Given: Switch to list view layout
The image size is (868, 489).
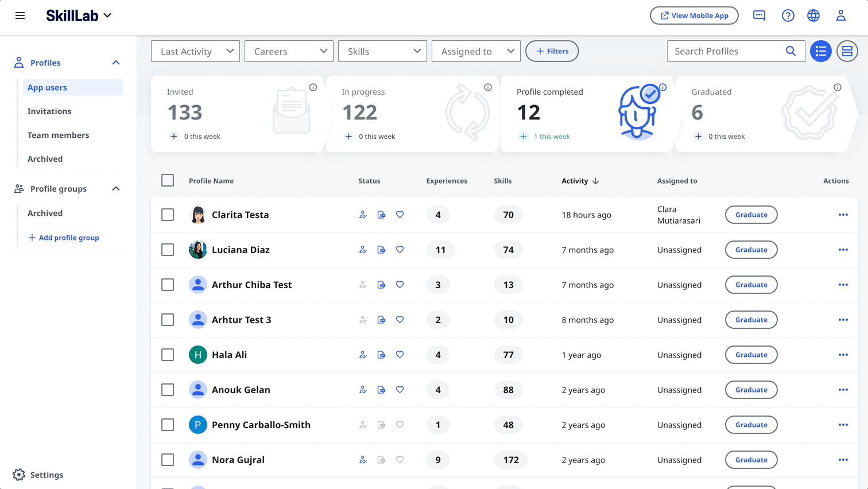Looking at the screenshot, I should [x=821, y=51].
